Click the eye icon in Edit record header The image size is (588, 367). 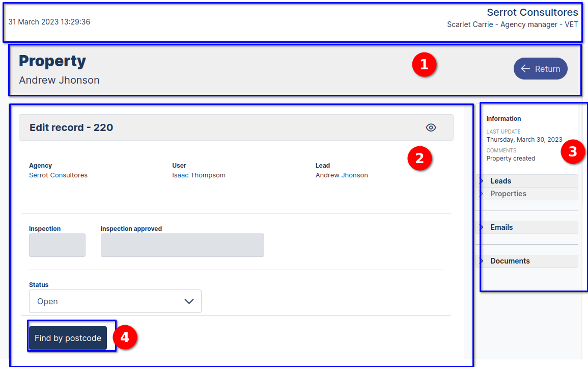click(431, 127)
